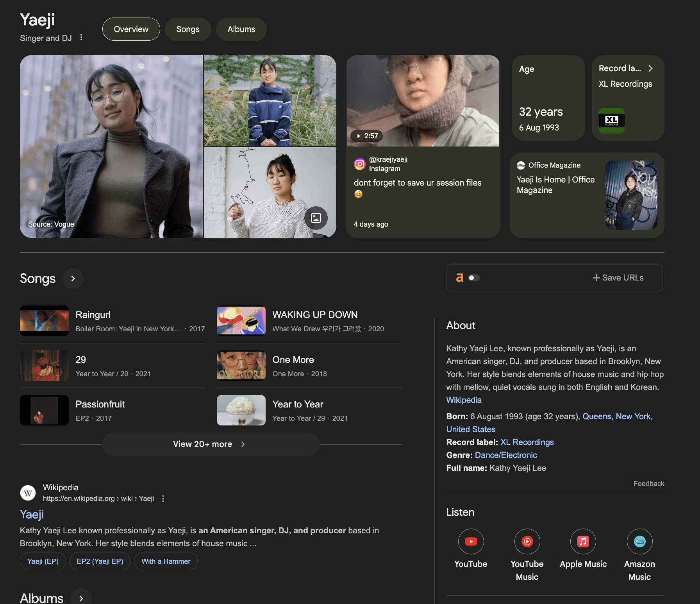Open the Yaeji Is Home Office Magazine article
This screenshot has height=604, width=700.
click(556, 185)
